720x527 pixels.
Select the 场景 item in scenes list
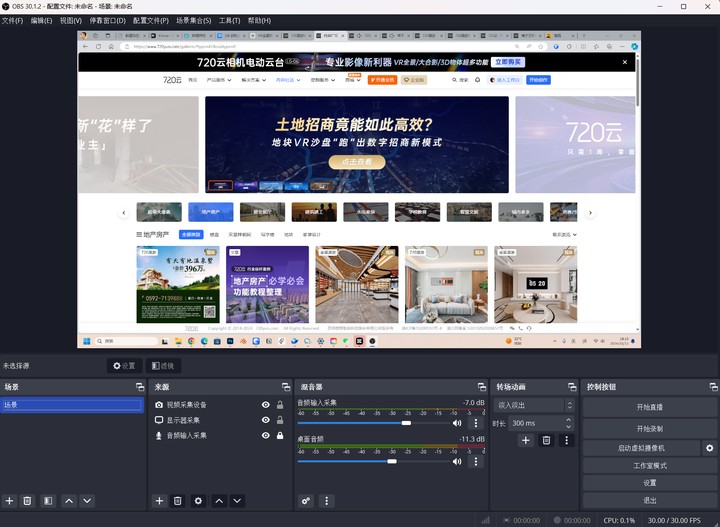(72, 405)
